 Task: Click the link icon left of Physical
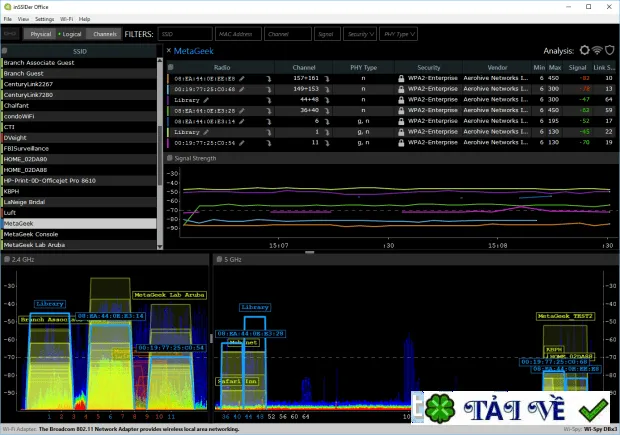click(10, 34)
